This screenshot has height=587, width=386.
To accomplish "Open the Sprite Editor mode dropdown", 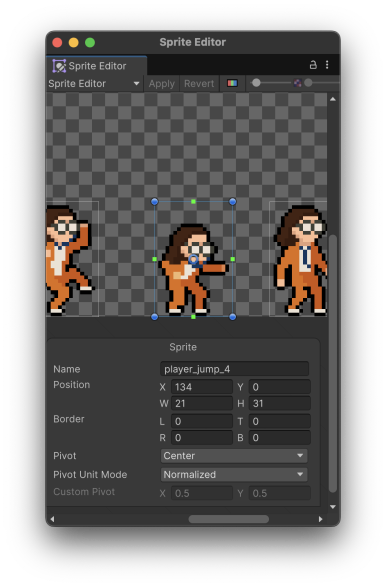I will [x=94, y=83].
